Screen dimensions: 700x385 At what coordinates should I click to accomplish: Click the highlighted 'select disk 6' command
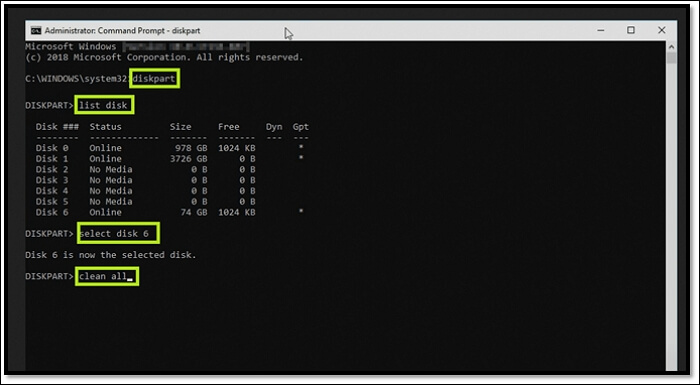(118, 233)
